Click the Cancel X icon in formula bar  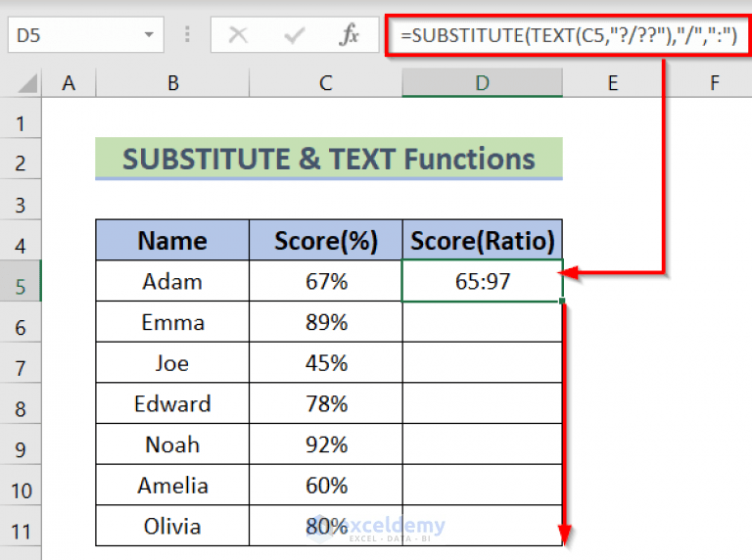coord(238,35)
